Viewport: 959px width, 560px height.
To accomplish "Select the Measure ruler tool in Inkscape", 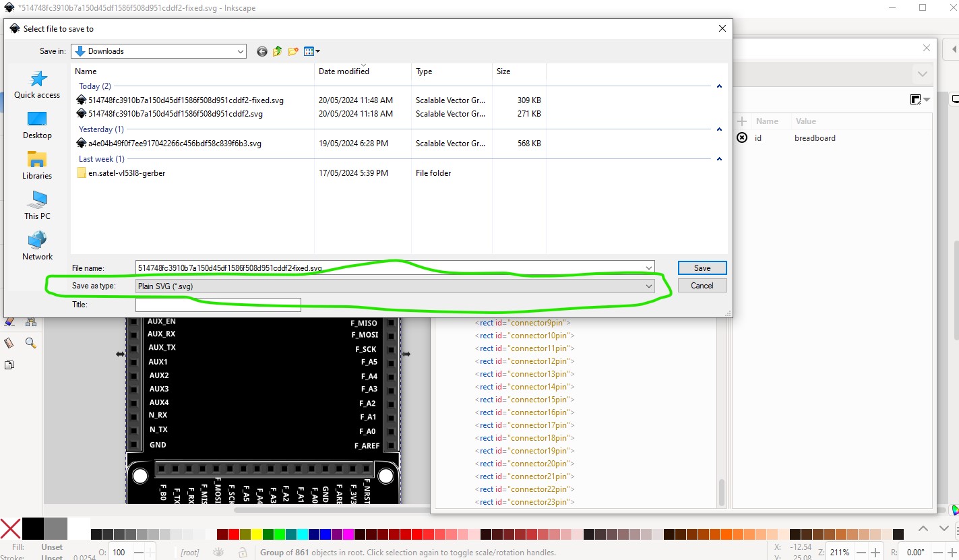I will click(9, 343).
